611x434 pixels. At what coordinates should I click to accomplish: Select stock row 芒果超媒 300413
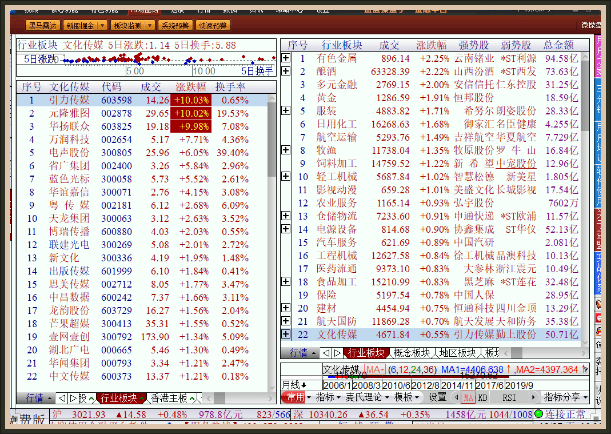[x=143, y=324]
